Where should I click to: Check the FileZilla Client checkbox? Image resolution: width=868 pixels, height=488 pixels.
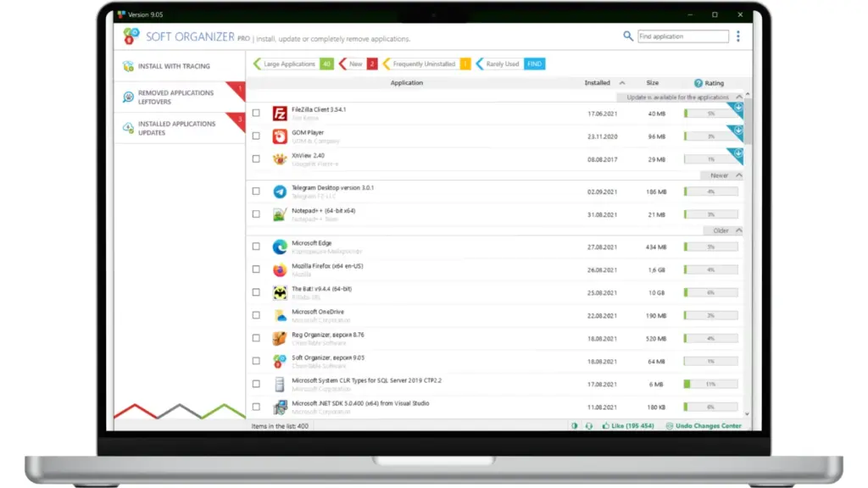tap(256, 113)
